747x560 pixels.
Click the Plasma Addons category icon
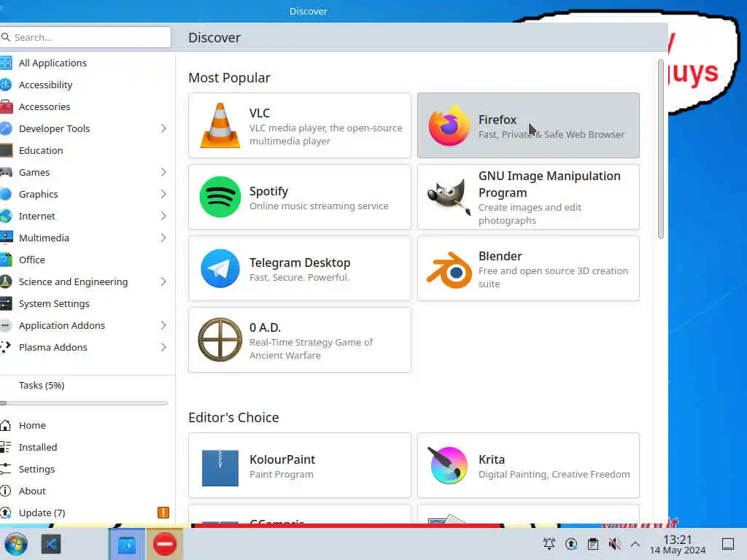tap(6, 347)
